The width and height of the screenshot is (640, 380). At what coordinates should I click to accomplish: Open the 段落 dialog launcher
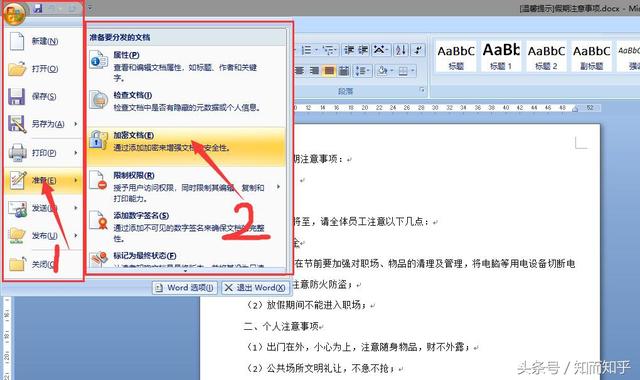422,90
